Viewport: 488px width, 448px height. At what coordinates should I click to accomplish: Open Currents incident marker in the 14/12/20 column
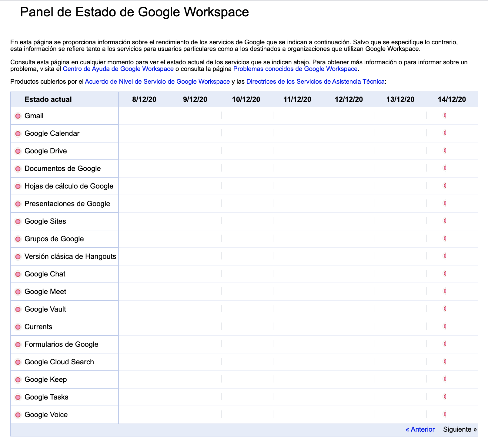point(445,326)
